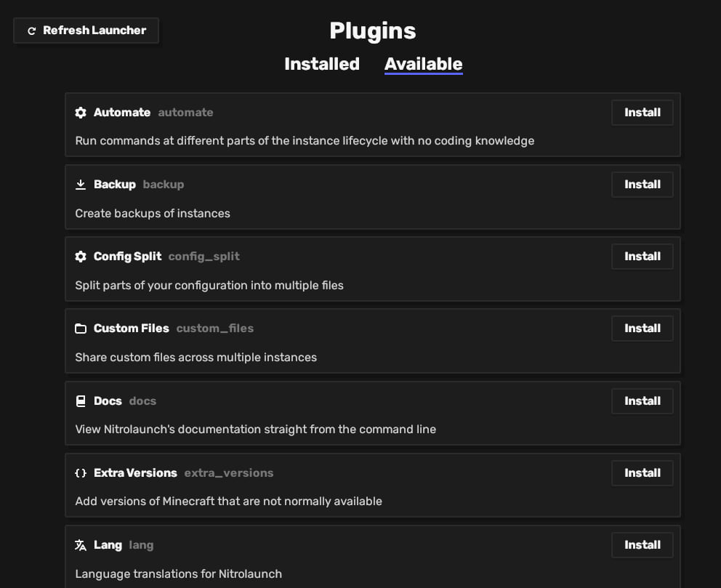Select the Available tab
721x588 pixels.
[x=423, y=64]
